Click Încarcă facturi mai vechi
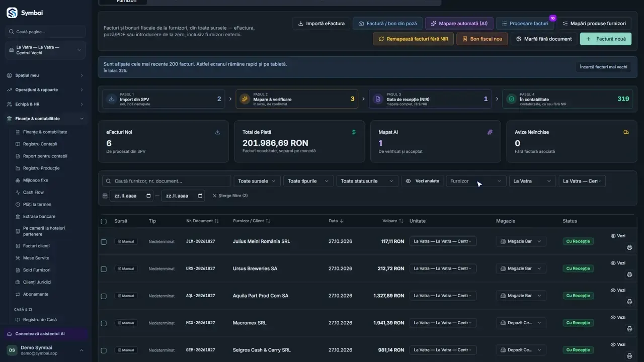Image resolution: width=644 pixels, height=362 pixels. point(603,67)
